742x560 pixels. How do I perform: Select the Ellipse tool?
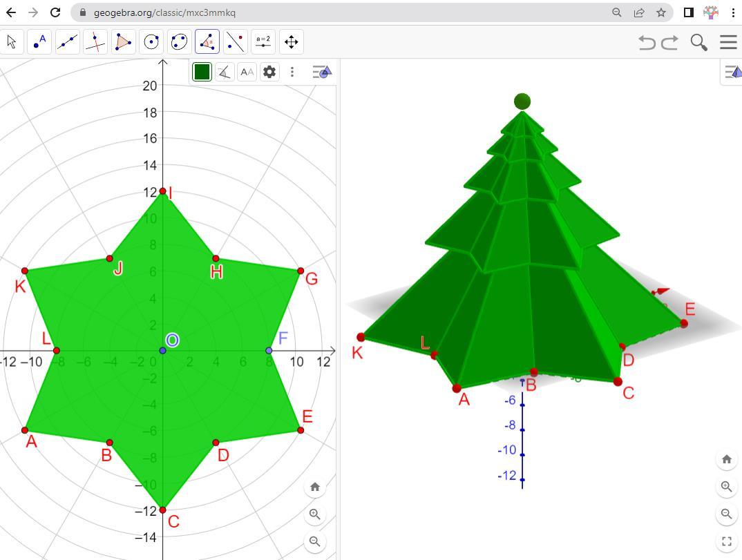180,42
